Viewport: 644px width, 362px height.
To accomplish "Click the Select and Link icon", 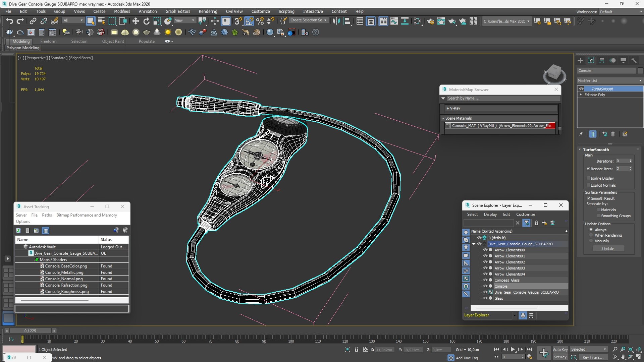I will pos(33,21).
